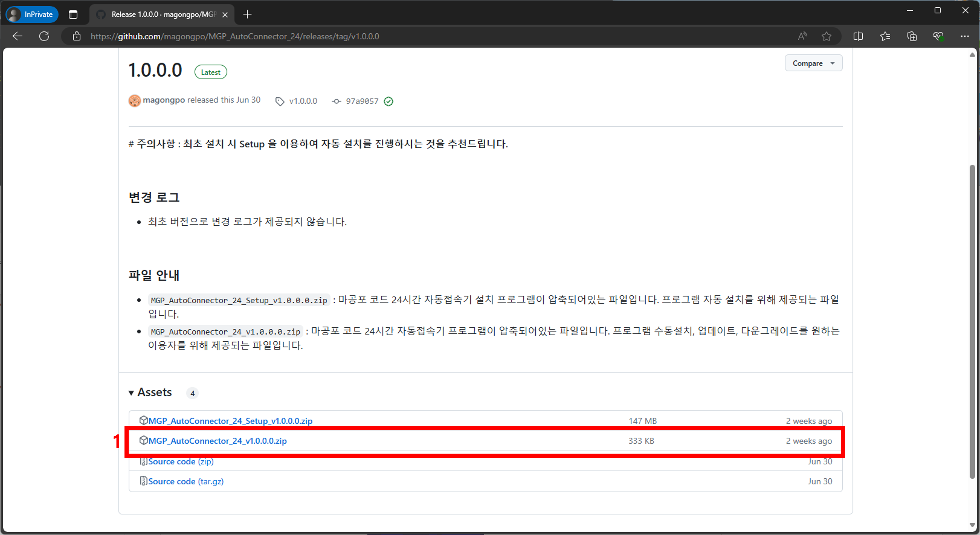Open a new browser tab
This screenshot has height=535, width=980.
click(x=247, y=14)
